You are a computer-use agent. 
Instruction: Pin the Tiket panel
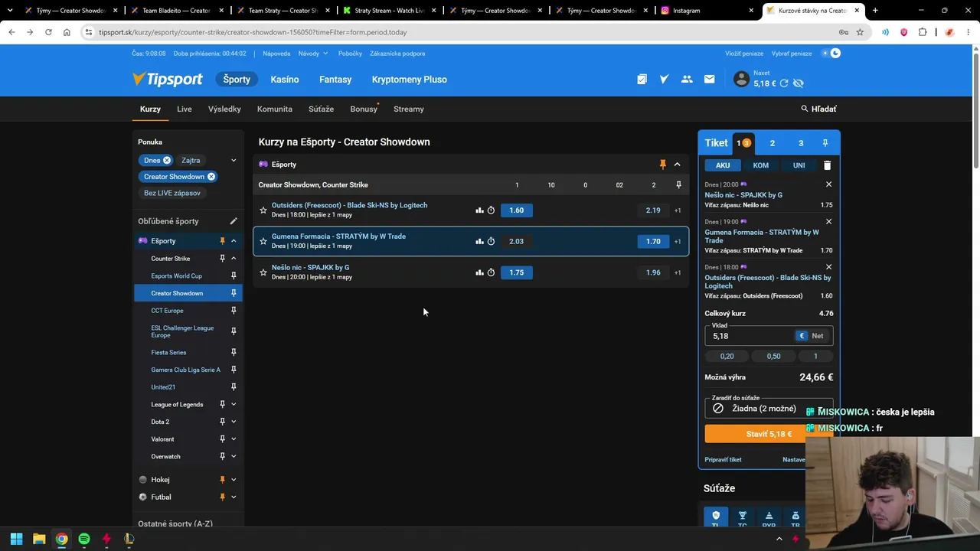pos(825,143)
